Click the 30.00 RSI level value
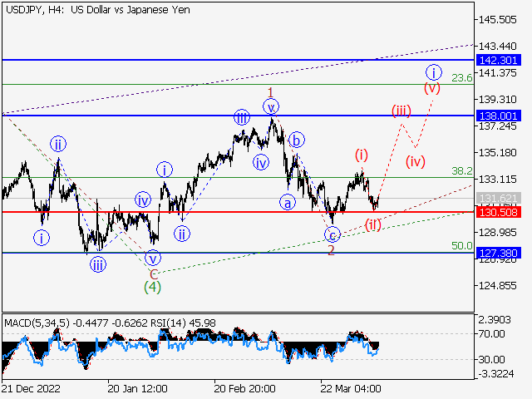532x399 pixels. [492, 360]
